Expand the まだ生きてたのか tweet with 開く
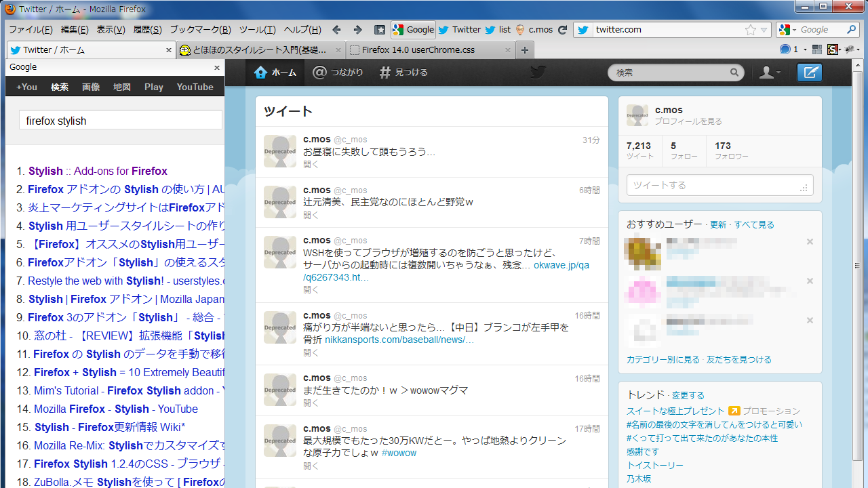868x488 pixels. point(311,403)
